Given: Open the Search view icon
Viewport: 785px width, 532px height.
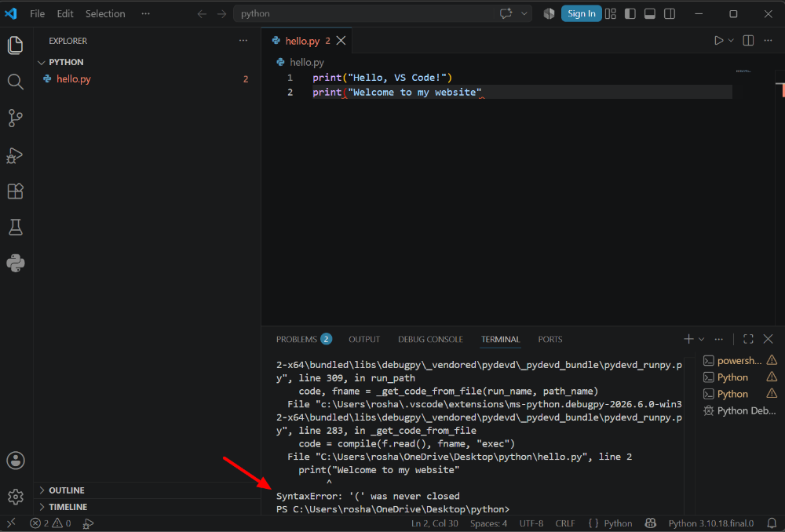Looking at the screenshot, I should 16,82.
